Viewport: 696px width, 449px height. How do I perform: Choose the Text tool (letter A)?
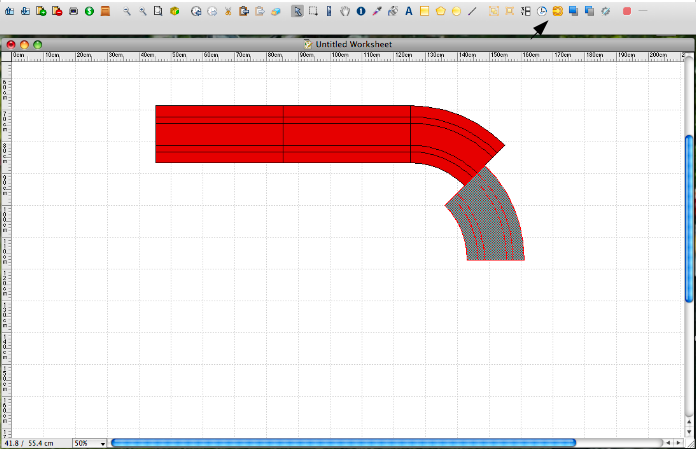408,11
